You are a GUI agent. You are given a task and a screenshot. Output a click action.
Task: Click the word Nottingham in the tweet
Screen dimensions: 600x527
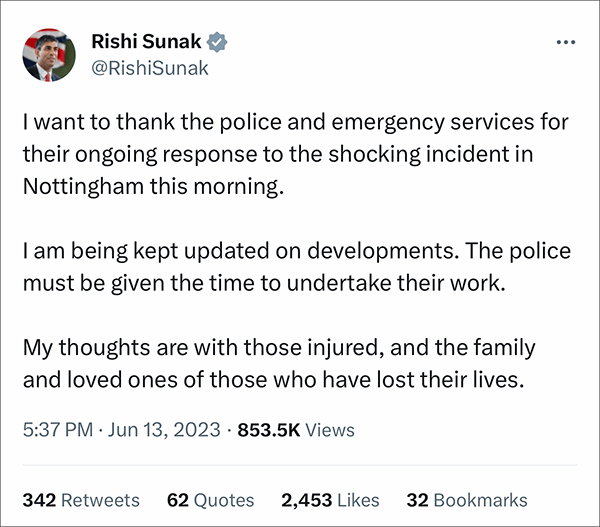(x=83, y=187)
